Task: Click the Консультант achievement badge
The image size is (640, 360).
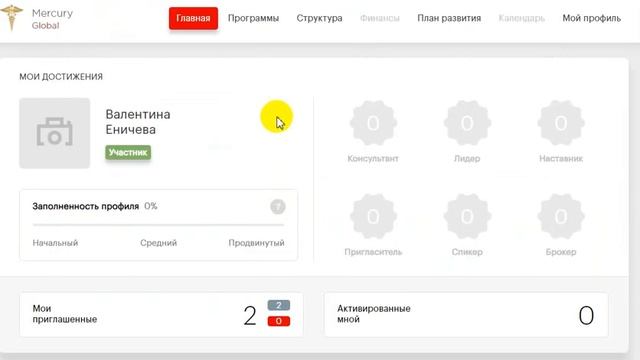Action: pyautogui.click(x=373, y=123)
